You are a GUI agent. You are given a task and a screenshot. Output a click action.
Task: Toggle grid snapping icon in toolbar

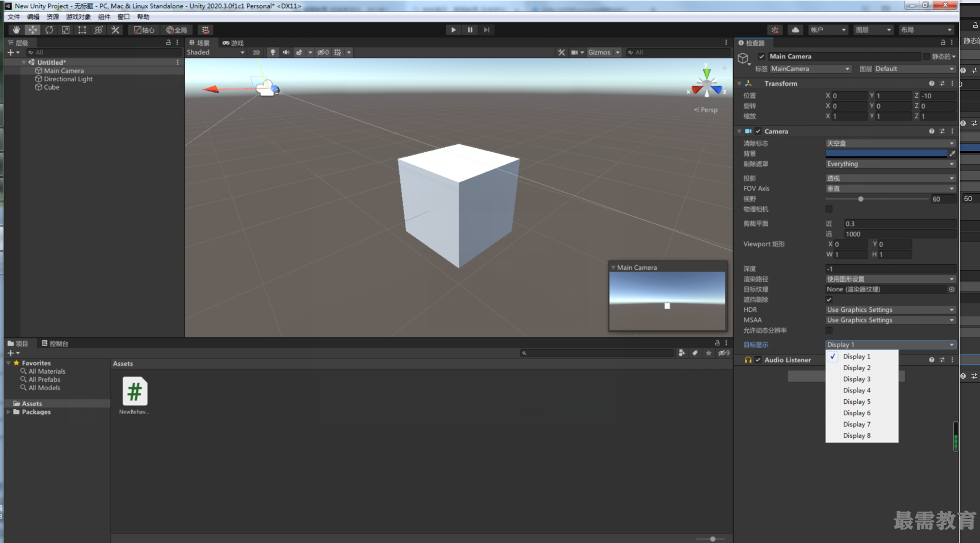tap(206, 30)
